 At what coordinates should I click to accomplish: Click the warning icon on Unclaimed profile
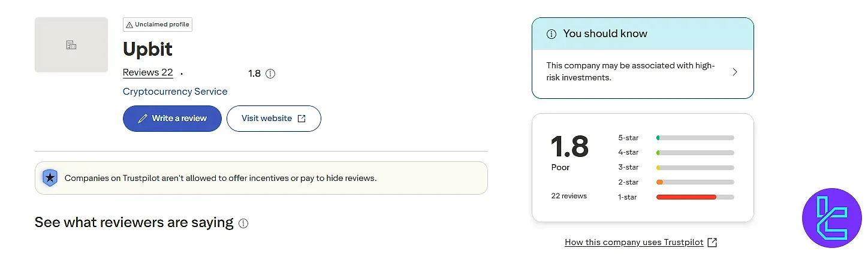(x=129, y=25)
